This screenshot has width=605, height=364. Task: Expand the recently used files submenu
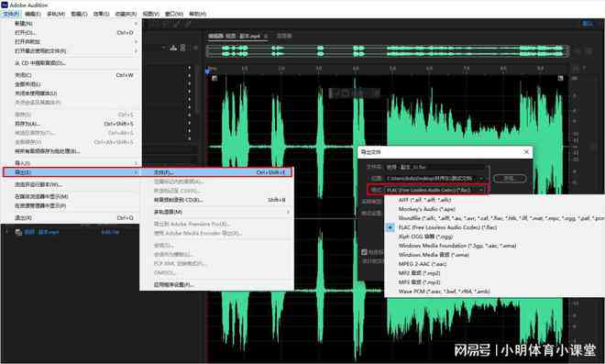coord(71,51)
